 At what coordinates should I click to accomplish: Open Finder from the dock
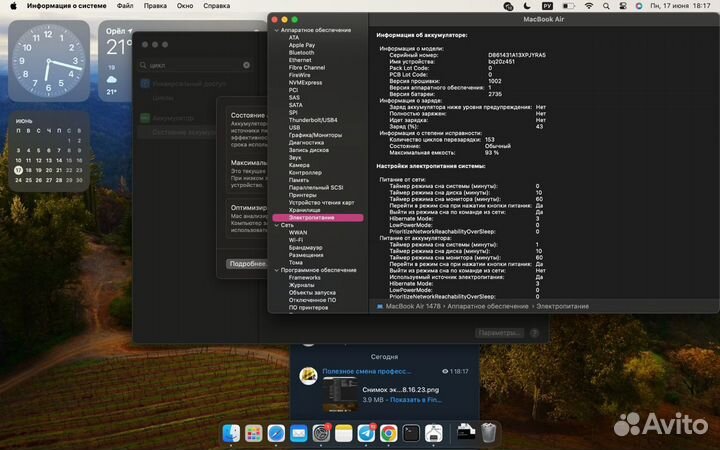tap(231, 433)
